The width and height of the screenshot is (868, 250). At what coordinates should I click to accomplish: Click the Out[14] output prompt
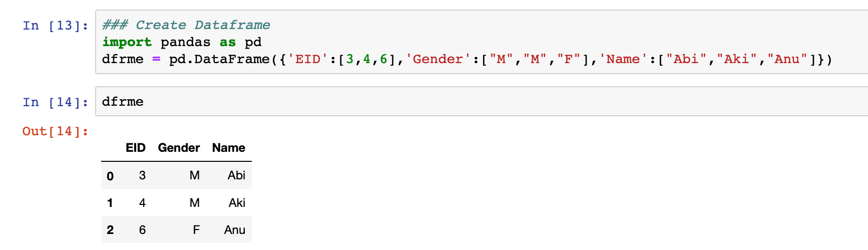coord(56,131)
